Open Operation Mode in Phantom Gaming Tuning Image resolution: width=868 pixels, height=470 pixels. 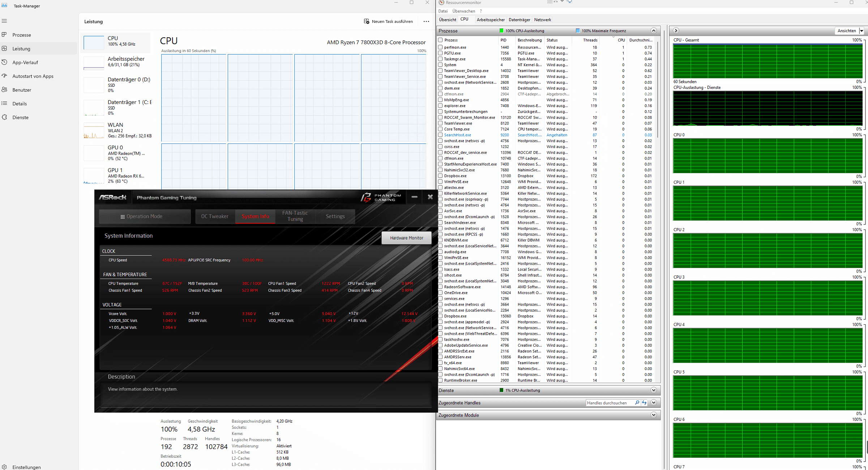point(145,216)
